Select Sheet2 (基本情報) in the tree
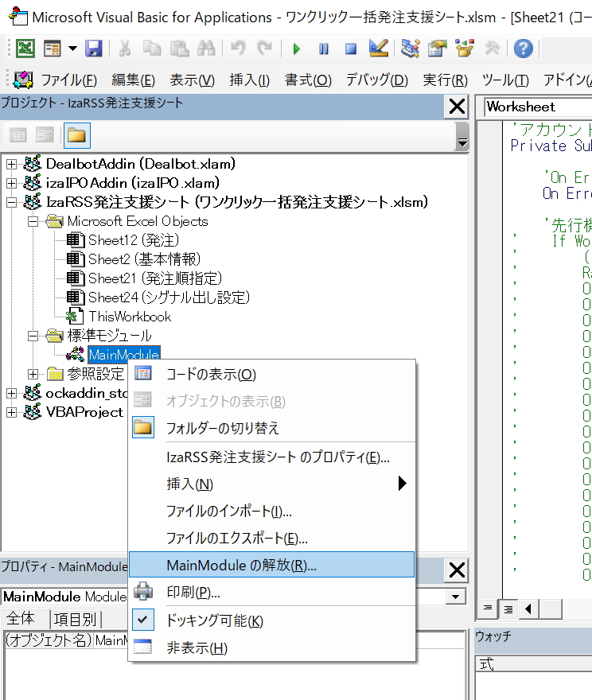 (144, 259)
